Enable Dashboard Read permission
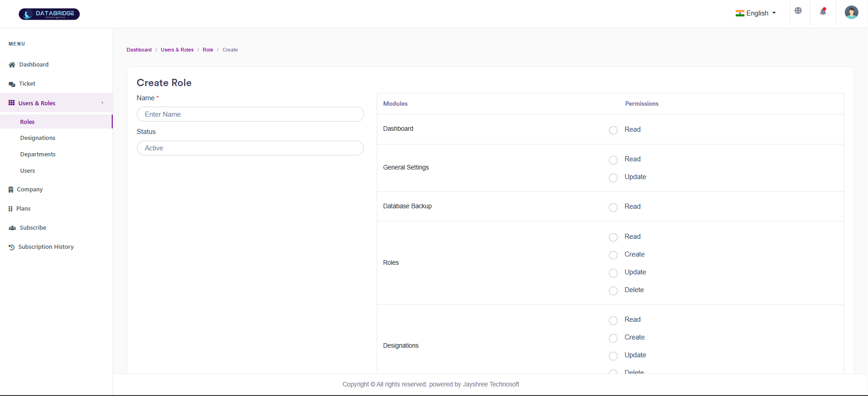The image size is (868, 396). tap(613, 130)
